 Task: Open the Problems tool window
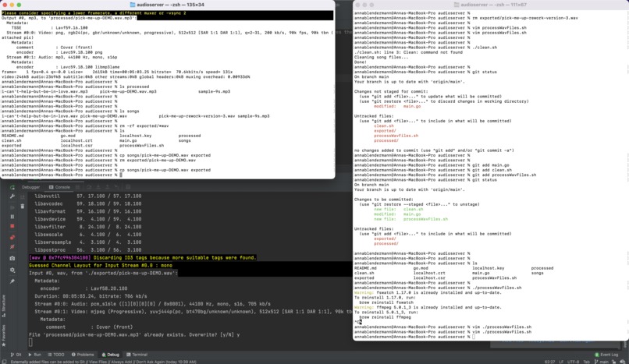[x=83, y=355]
